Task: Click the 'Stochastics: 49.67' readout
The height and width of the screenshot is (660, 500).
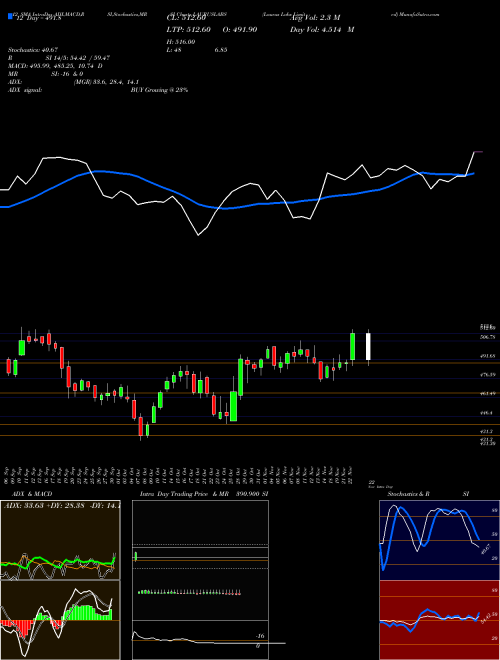Action: (x=33, y=50)
